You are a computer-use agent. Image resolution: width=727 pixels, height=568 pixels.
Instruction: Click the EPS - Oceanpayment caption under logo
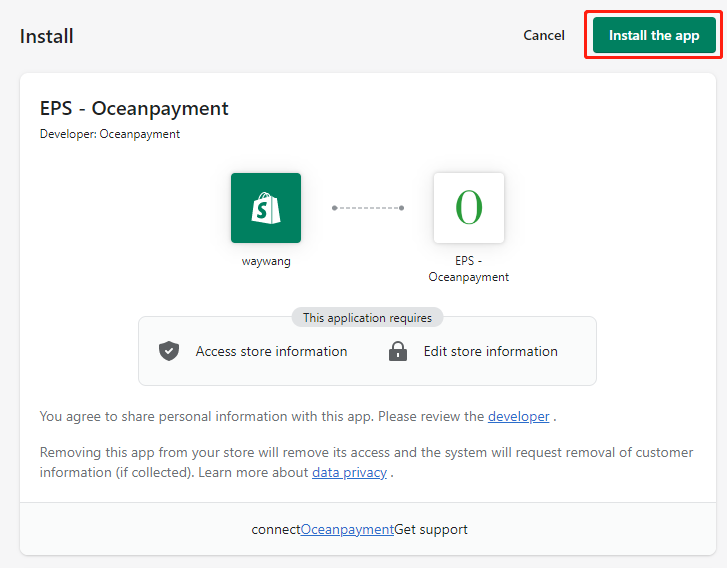[469, 269]
